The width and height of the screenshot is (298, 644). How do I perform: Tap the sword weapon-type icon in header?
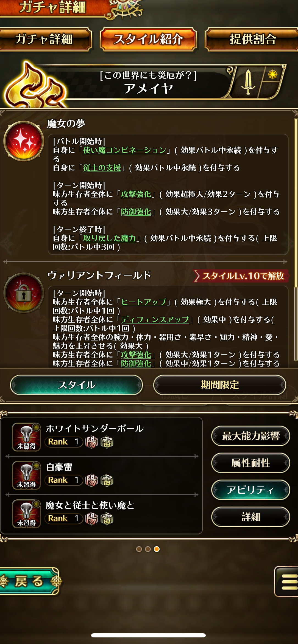pos(248,82)
